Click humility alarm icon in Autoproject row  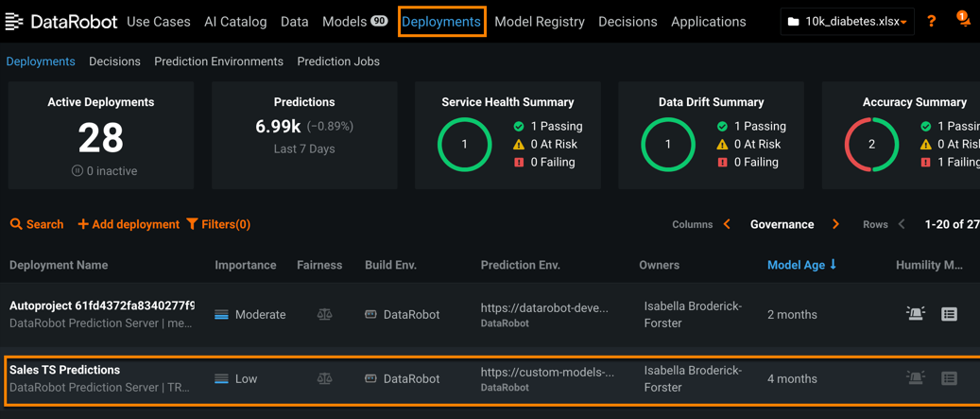click(x=915, y=314)
